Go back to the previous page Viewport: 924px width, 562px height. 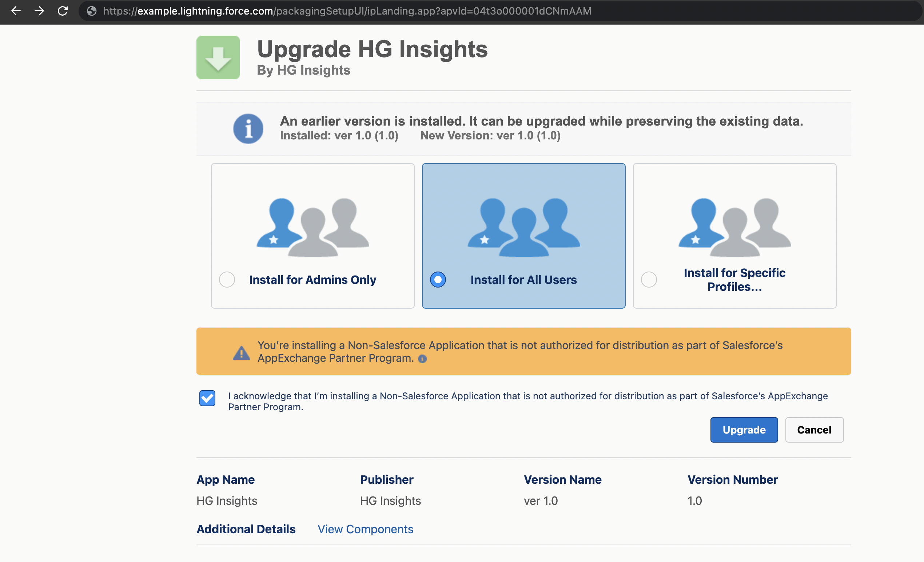point(16,11)
